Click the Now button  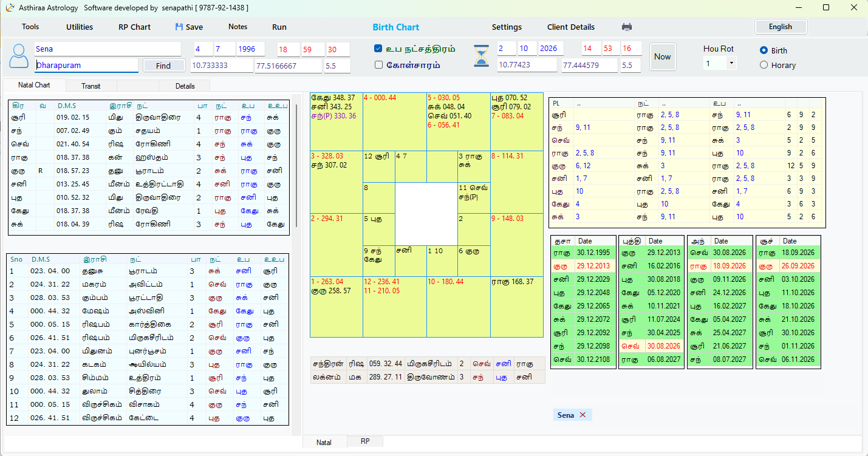[663, 57]
